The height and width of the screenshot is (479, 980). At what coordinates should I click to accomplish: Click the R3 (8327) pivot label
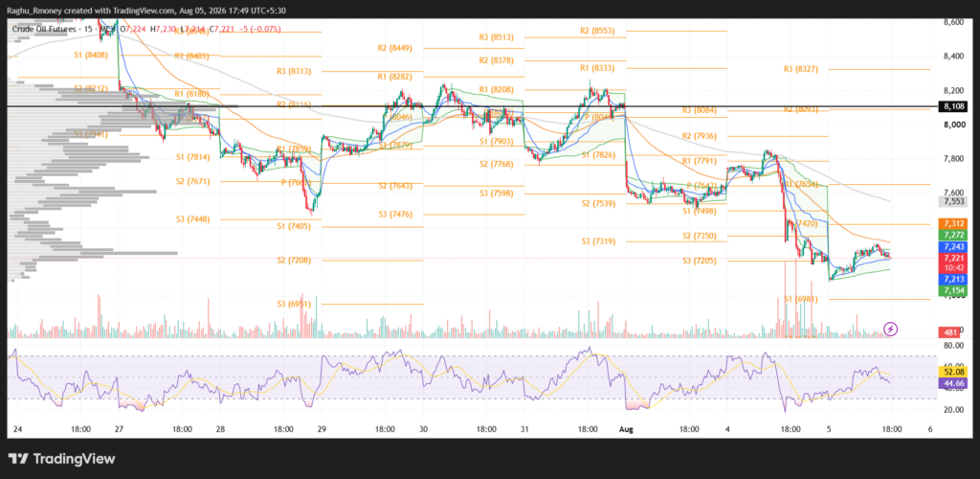pyautogui.click(x=801, y=69)
